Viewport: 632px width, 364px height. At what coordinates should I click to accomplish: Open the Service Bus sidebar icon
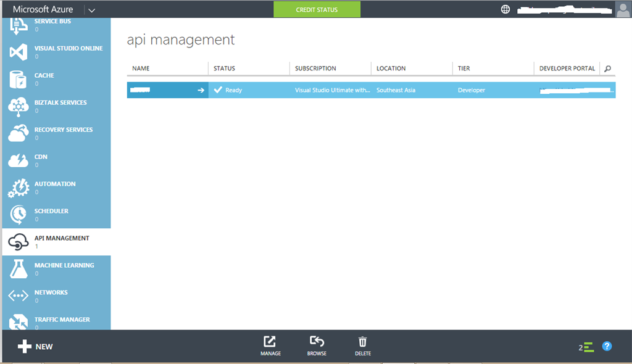point(19,26)
